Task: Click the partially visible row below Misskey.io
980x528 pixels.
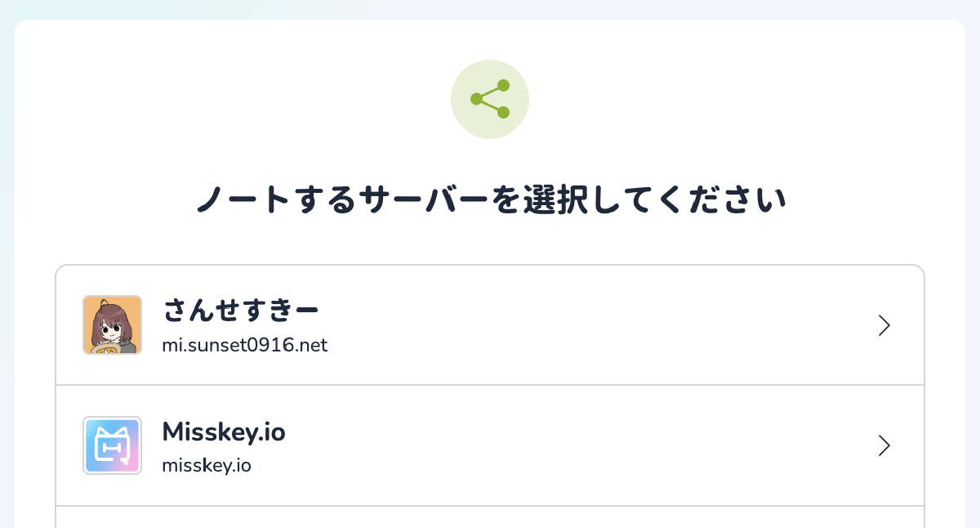Action: point(490,517)
